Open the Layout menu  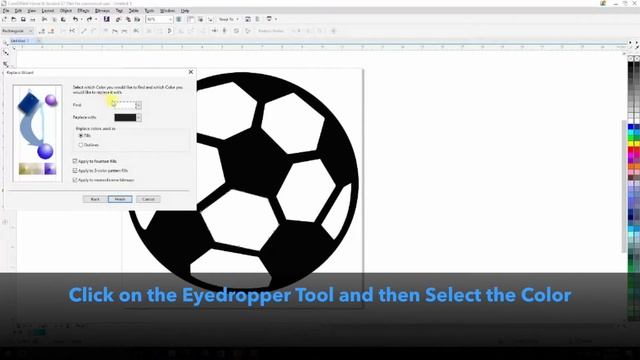(x=48, y=11)
